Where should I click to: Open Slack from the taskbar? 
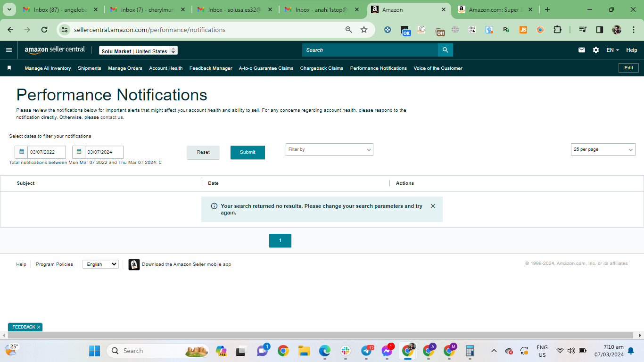346,351
